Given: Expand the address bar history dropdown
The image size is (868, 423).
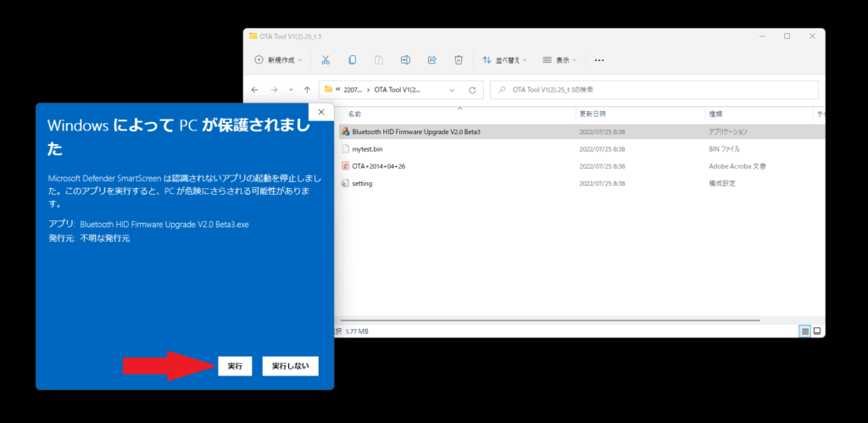Looking at the screenshot, I should click(x=452, y=90).
